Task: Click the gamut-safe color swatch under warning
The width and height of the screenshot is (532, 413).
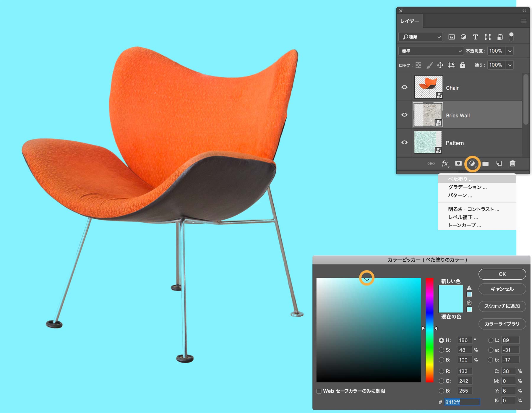Action: pos(469,294)
